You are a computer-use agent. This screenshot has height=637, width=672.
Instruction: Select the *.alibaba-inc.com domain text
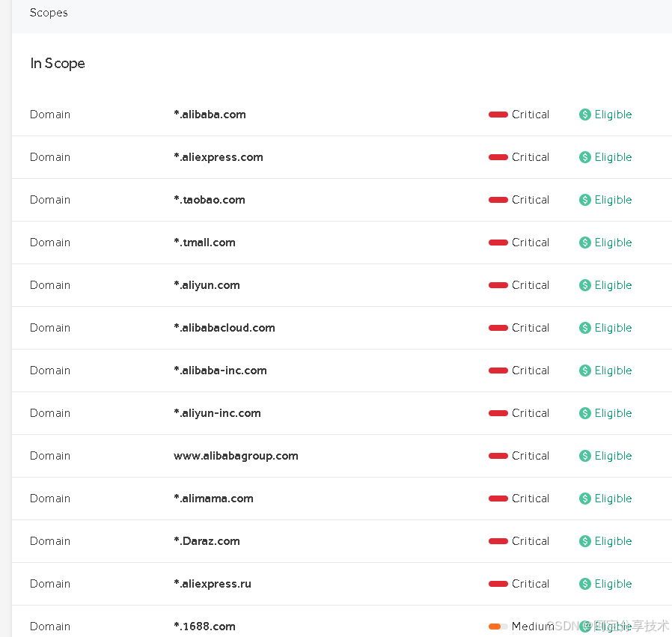(x=220, y=371)
